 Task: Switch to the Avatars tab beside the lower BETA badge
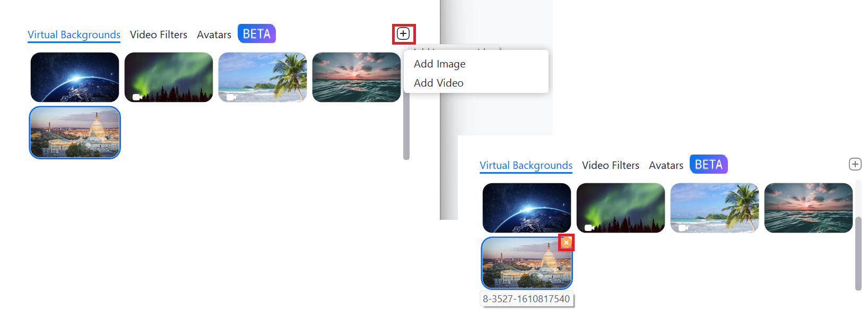click(666, 165)
